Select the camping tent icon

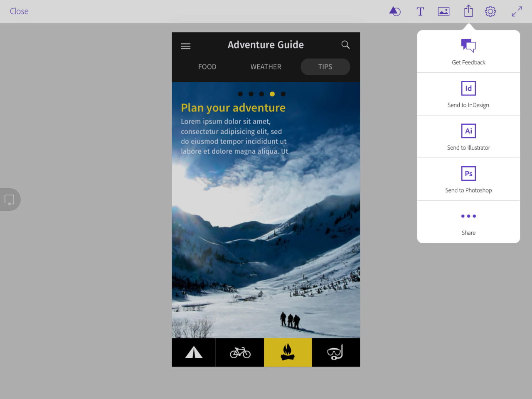pyautogui.click(x=193, y=352)
